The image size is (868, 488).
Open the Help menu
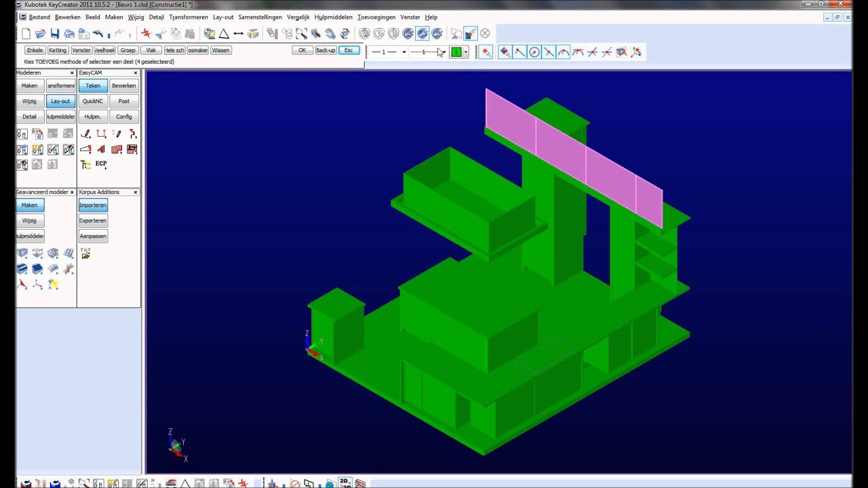point(431,17)
